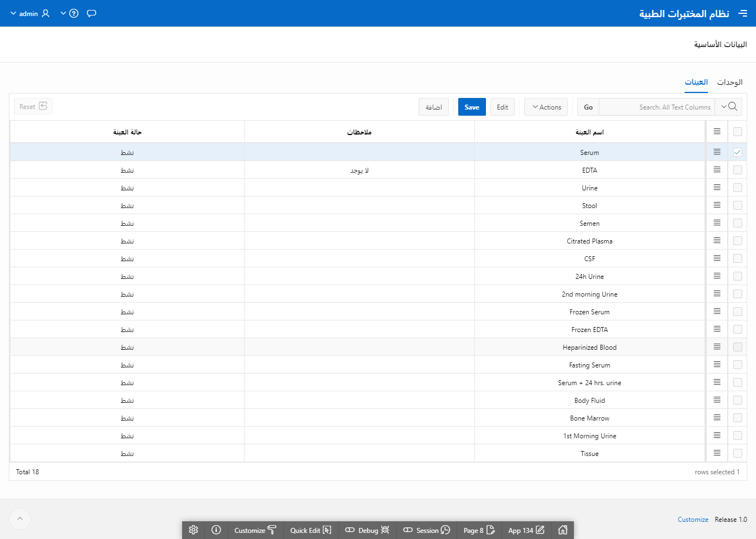The height and width of the screenshot is (539, 756).
Task: Uncheck the Serum row checkbox
Action: pyautogui.click(x=737, y=152)
